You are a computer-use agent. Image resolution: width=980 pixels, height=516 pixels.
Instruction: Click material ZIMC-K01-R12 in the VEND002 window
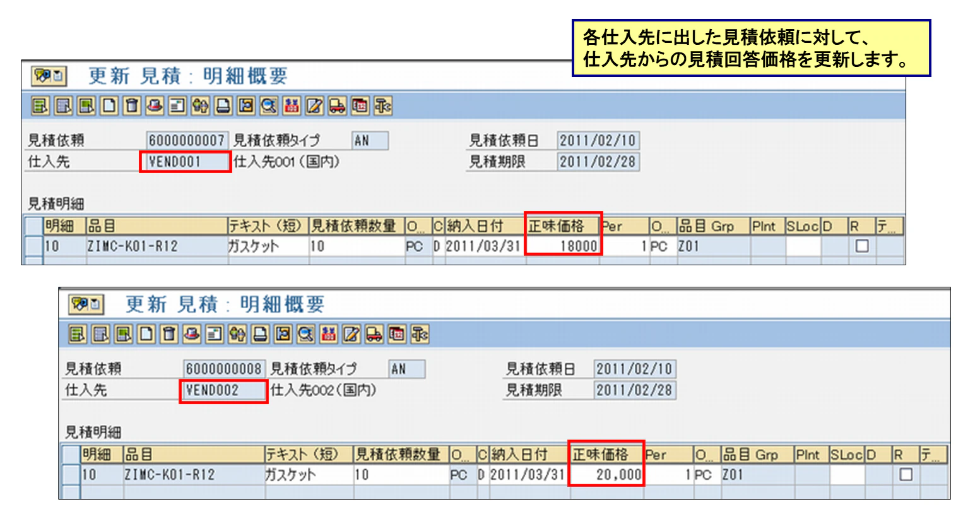pos(170,474)
